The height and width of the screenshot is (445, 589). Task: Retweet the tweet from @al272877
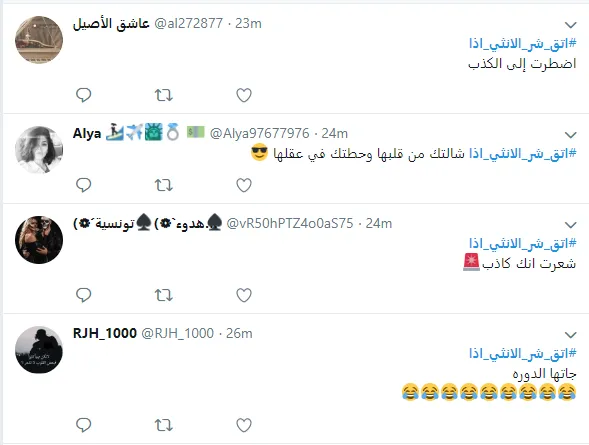[x=164, y=95]
